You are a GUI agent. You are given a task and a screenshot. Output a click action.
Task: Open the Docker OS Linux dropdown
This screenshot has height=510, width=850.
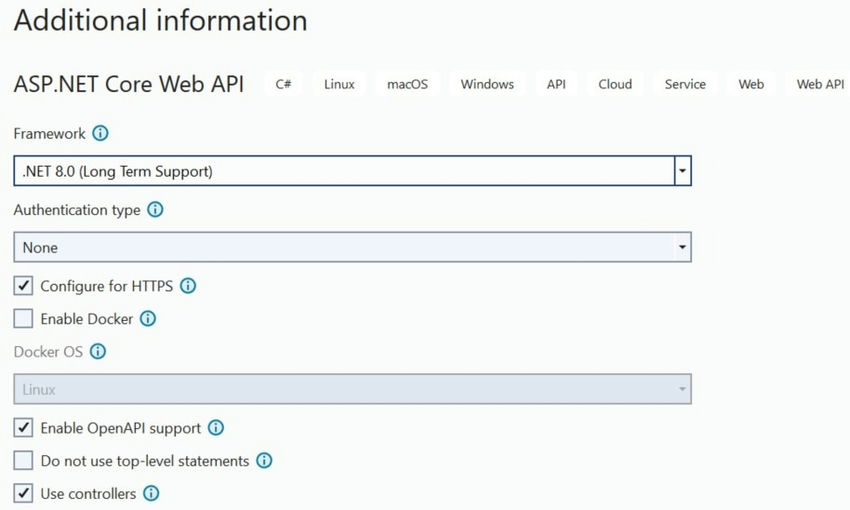click(x=682, y=389)
